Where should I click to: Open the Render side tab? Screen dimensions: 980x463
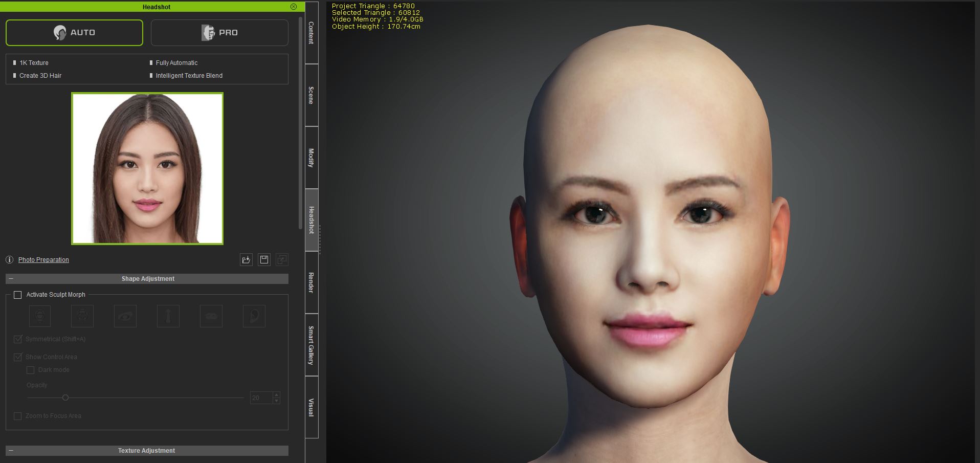coord(311,282)
